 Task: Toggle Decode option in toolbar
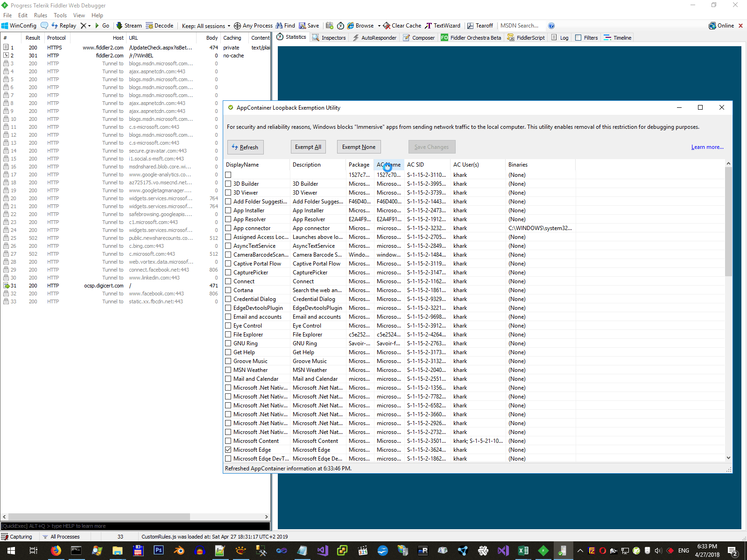pyautogui.click(x=160, y=26)
